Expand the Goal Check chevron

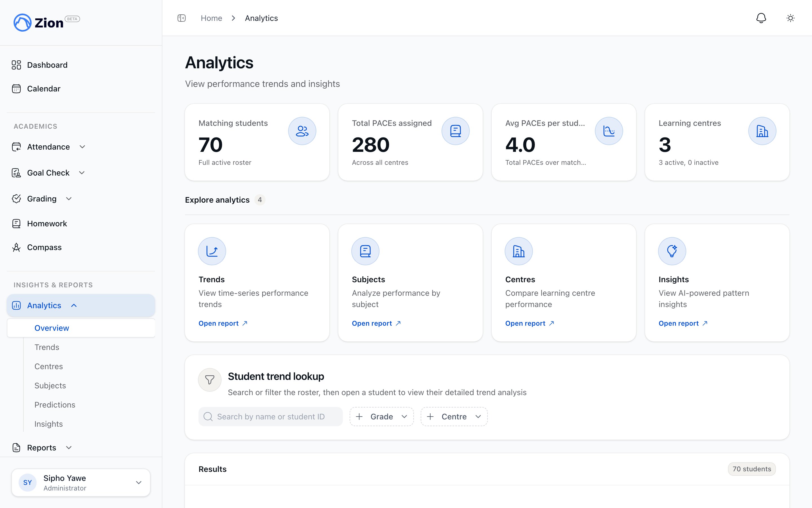[x=82, y=173]
